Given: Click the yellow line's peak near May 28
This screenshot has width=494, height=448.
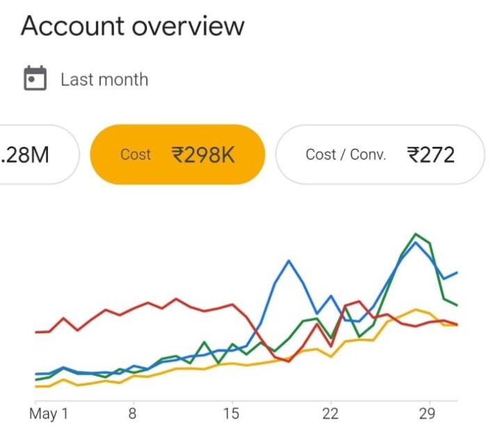Looking at the screenshot, I should (x=415, y=309).
